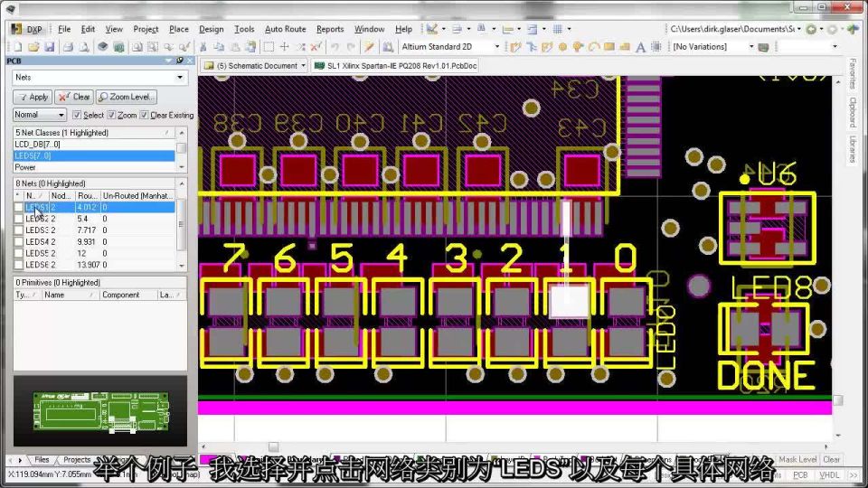
Task: Open the Projects panel tab
Action: pos(76,460)
